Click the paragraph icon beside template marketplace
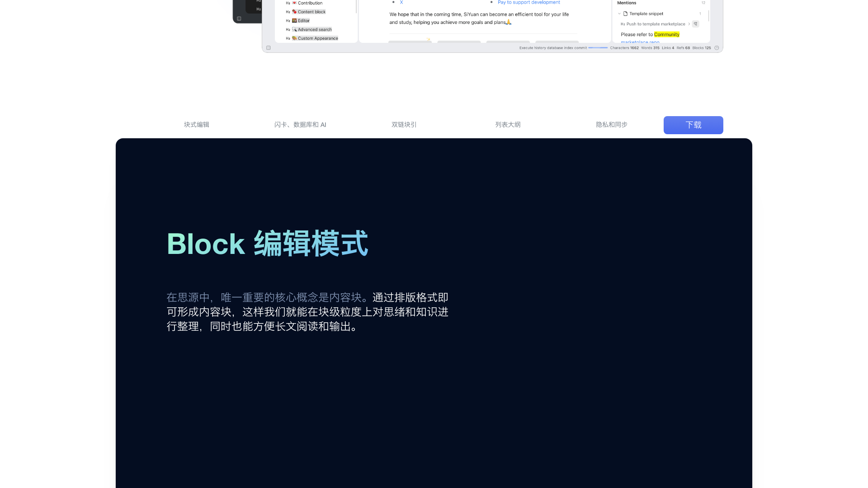 (696, 24)
